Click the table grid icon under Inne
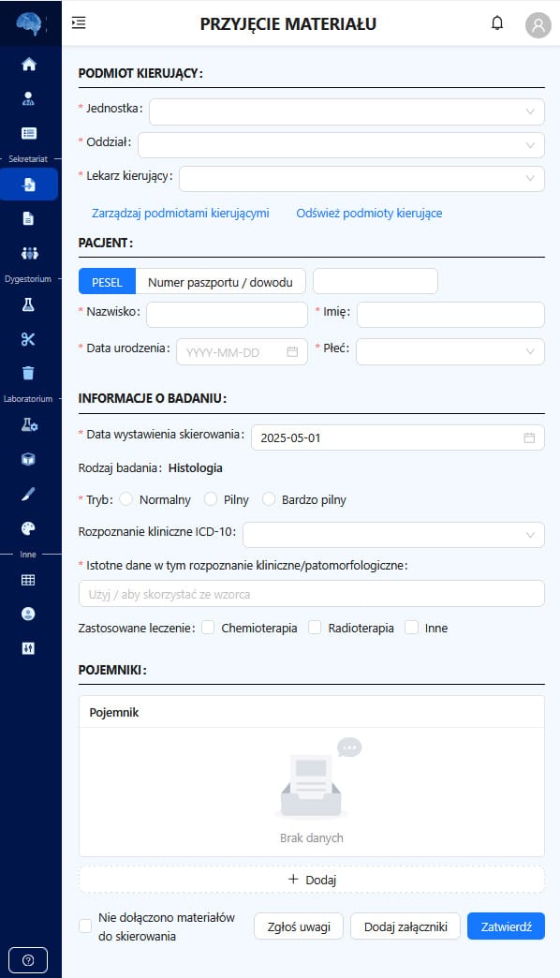560x978 pixels. pyautogui.click(x=28, y=580)
